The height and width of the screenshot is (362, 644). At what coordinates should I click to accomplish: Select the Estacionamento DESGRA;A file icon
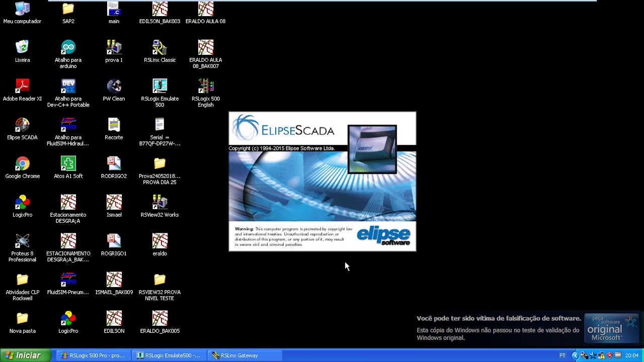pos(68,209)
